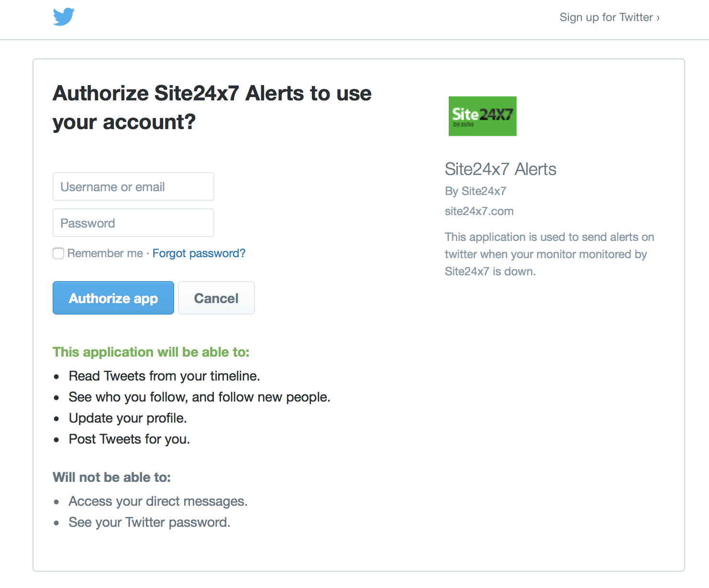Viewport: 709px width, 588px height.
Task: Select the Site24x7 Alerts app name
Action: click(500, 169)
